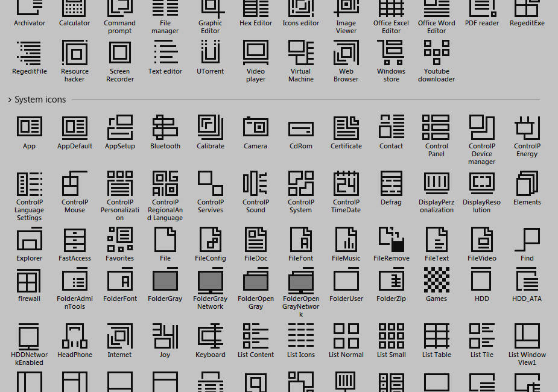This screenshot has width=558, height=392.
Task: Collapse the System icons section
Action: click(x=10, y=100)
